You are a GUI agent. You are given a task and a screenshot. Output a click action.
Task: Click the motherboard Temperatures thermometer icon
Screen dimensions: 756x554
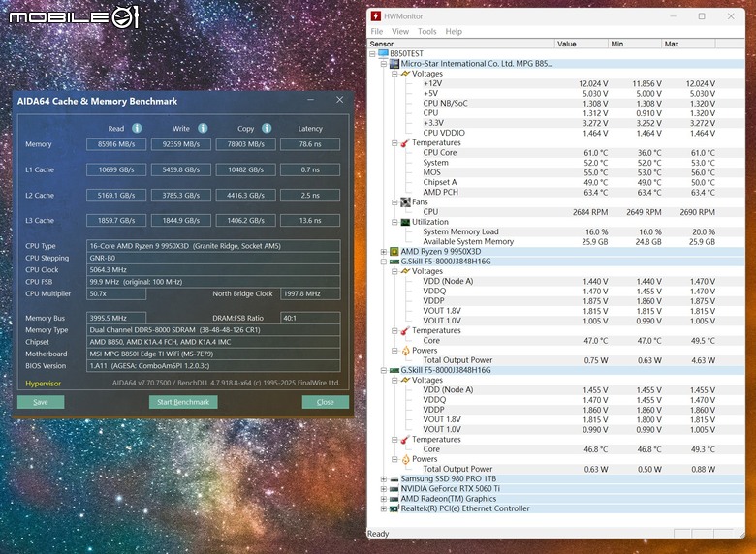point(405,143)
